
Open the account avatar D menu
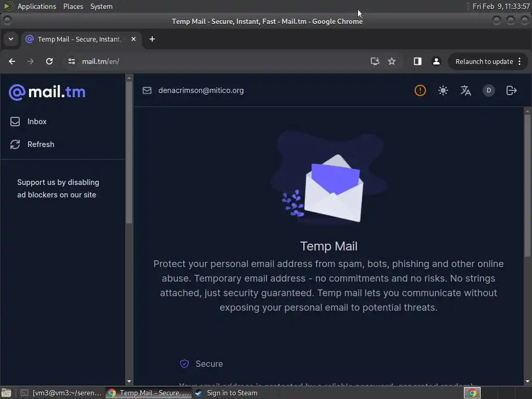coord(488,90)
